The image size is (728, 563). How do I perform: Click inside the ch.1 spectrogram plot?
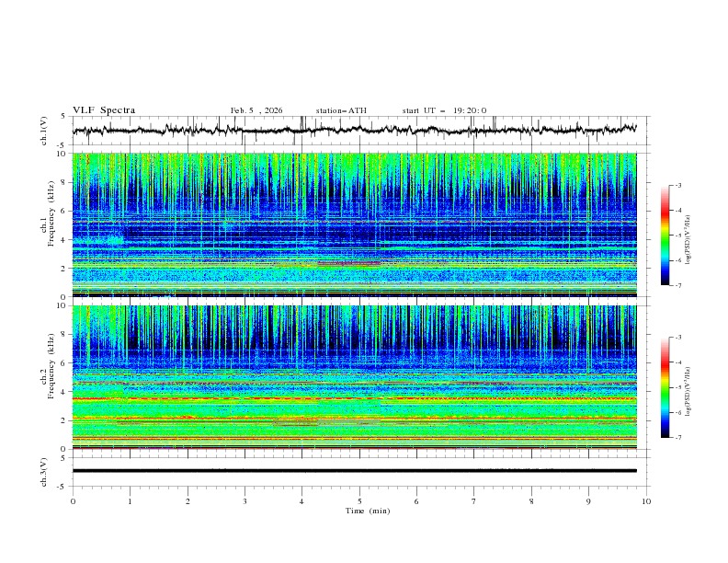tap(355, 224)
